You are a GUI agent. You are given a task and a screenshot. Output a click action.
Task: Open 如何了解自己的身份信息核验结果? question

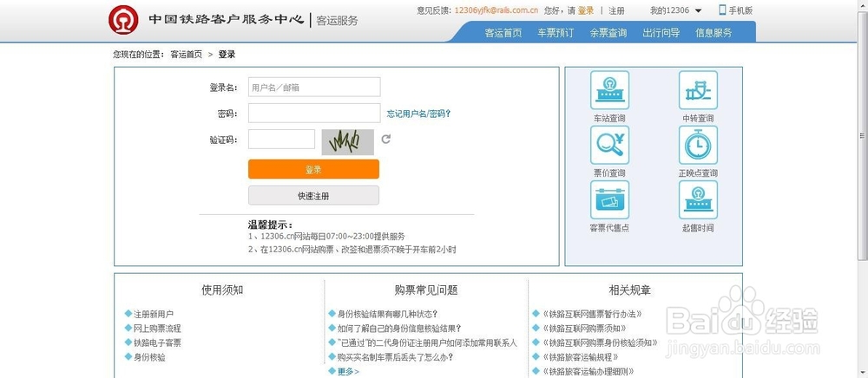[399, 329]
